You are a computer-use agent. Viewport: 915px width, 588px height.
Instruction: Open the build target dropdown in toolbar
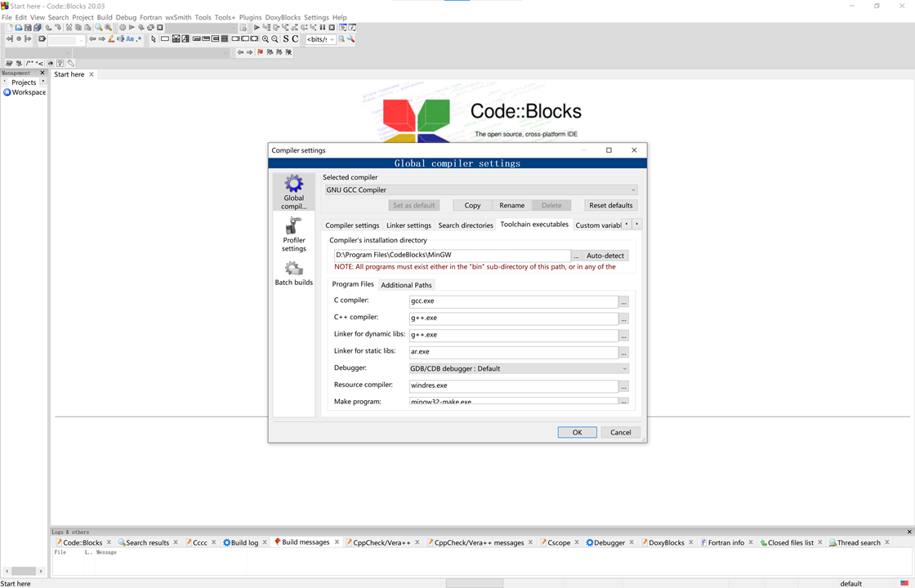pos(201,28)
